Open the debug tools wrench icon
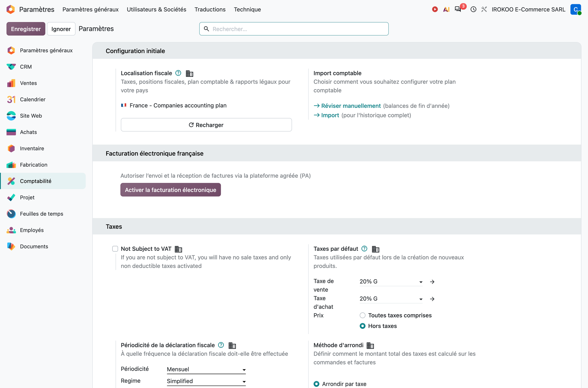This screenshot has height=388, width=588. [484, 9]
